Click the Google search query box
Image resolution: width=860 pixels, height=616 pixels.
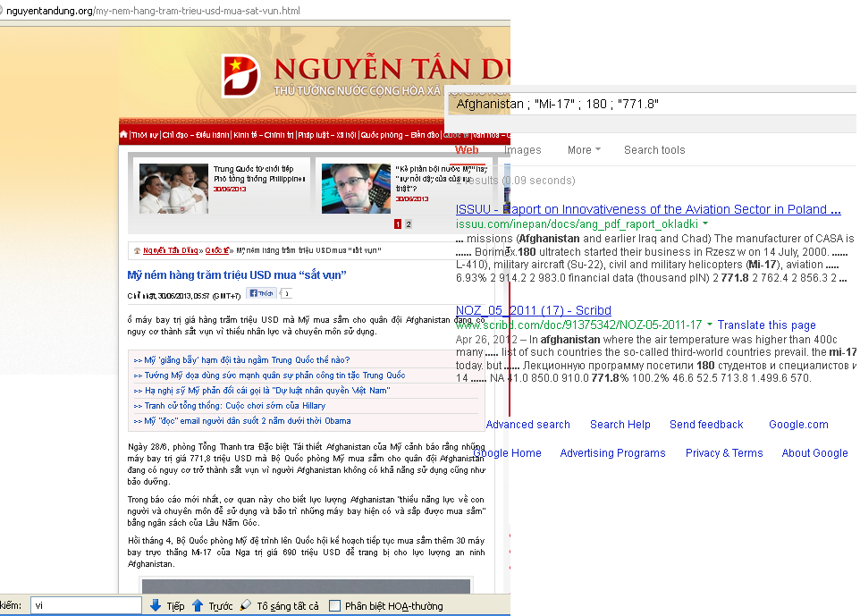point(653,105)
